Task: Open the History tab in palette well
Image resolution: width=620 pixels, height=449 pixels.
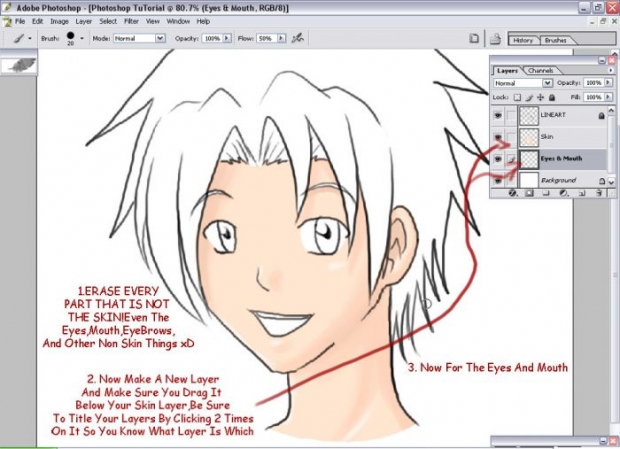Action: click(523, 40)
